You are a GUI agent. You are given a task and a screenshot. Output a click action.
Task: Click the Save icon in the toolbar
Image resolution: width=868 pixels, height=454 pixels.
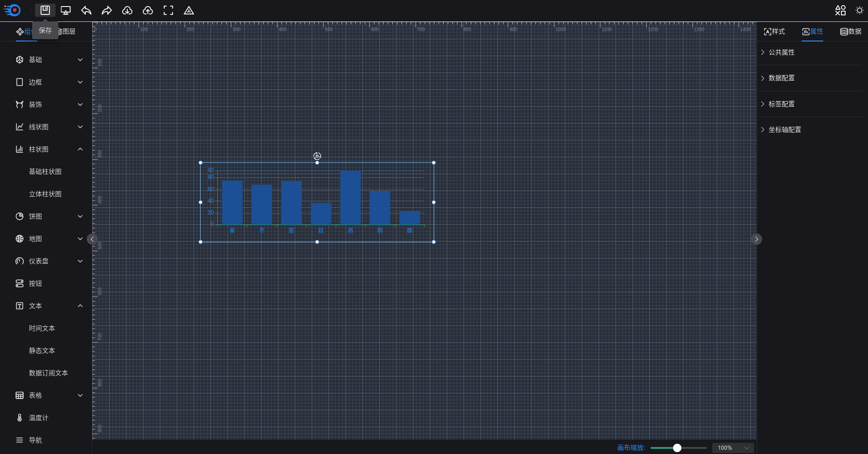[45, 10]
